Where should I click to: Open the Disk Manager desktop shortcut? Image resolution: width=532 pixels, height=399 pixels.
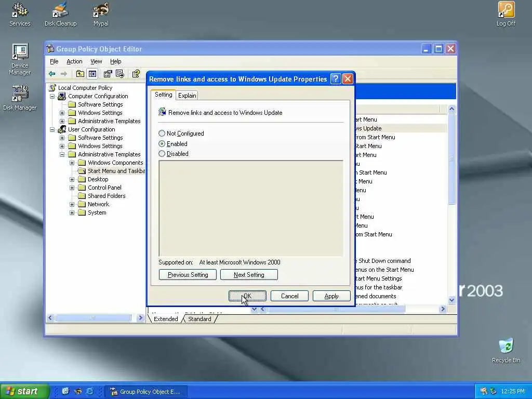click(20, 98)
